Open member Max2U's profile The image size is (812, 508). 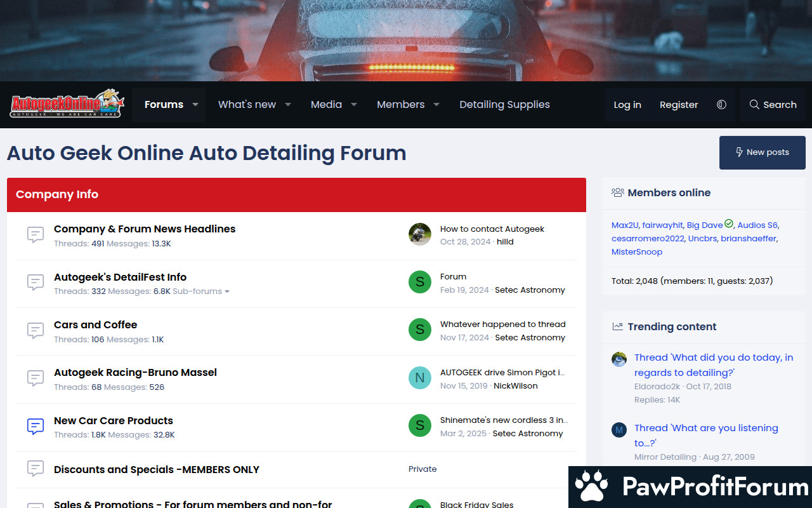click(x=625, y=225)
